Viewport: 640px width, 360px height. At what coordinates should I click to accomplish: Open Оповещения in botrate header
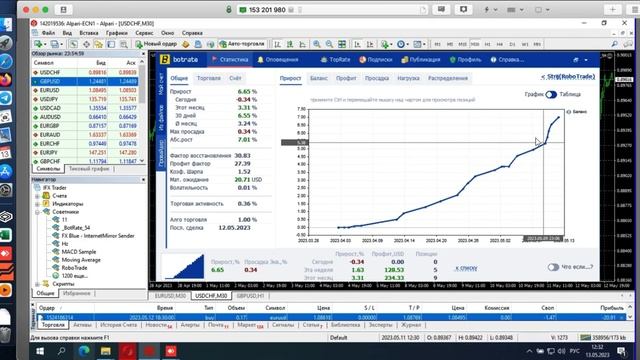pos(278,60)
